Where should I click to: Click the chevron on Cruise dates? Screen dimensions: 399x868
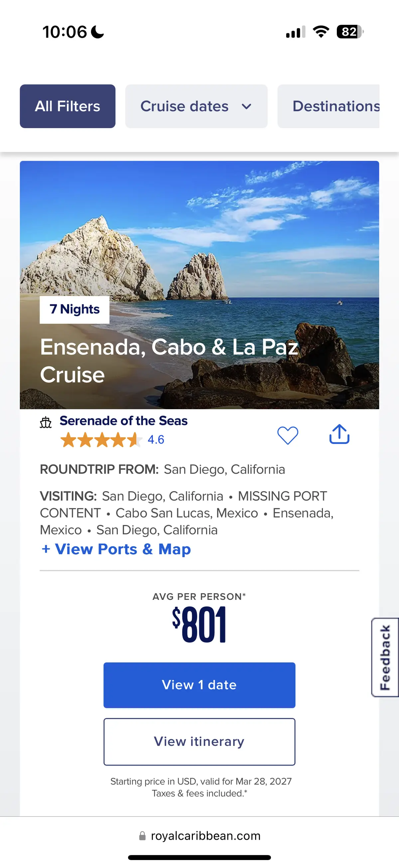(246, 107)
